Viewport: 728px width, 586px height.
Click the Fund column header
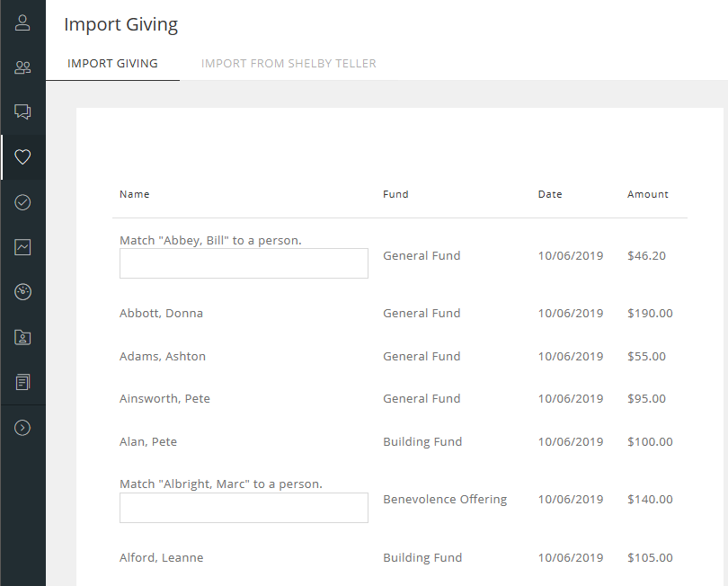point(395,194)
